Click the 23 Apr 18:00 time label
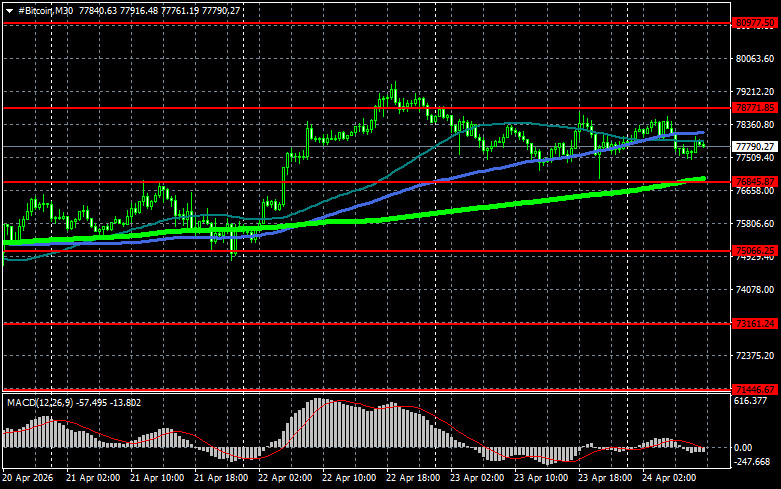 (605, 478)
